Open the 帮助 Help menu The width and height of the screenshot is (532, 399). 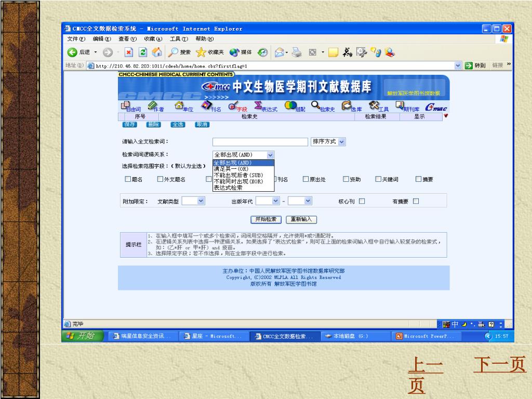(205, 38)
